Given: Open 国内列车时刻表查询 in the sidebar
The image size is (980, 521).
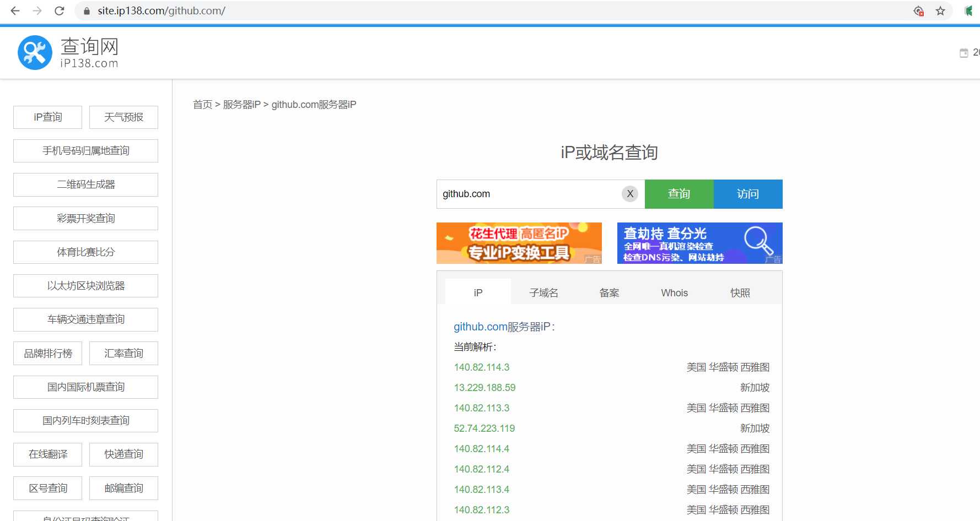Looking at the screenshot, I should [85, 421].
